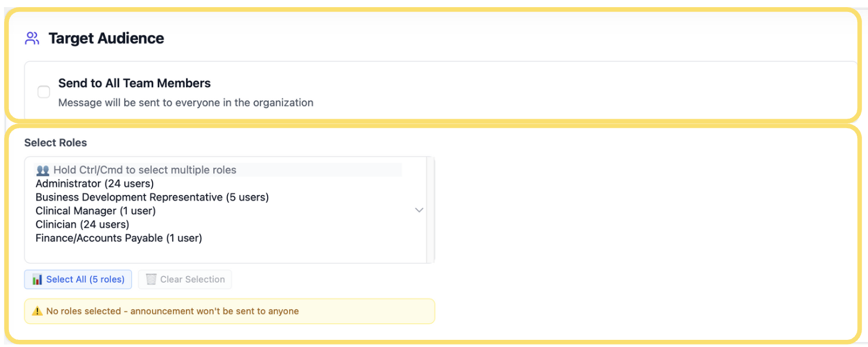
Task: Select the Clinical Manager (1 user) role
Action: 95,211
